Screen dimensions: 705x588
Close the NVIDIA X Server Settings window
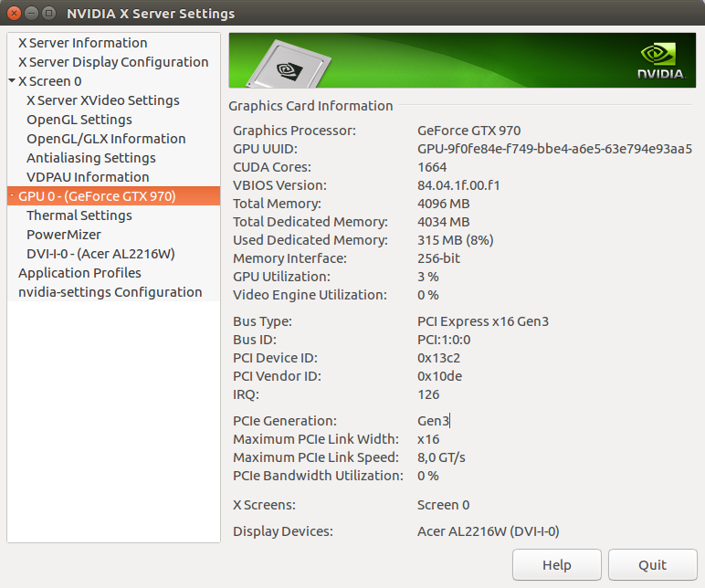(x=14, y=13)
